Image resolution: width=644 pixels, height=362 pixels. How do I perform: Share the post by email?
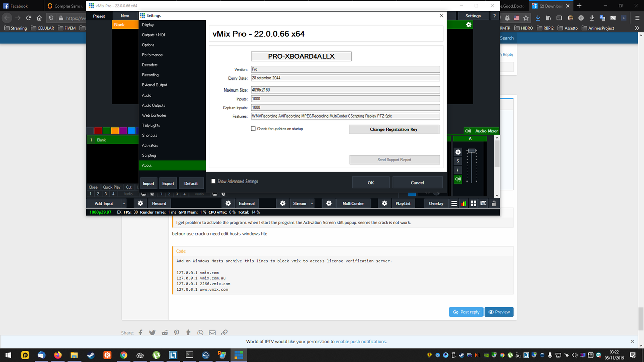point(212,333)
